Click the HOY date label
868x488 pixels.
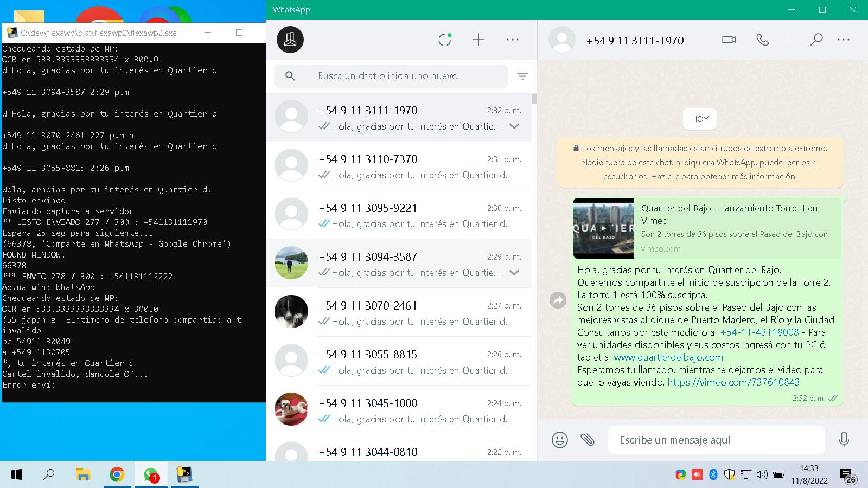[x=700, y=119]
